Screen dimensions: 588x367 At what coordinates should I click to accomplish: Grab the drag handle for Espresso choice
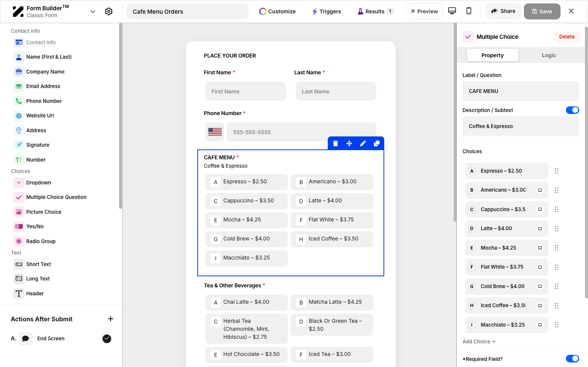point(556,171)
